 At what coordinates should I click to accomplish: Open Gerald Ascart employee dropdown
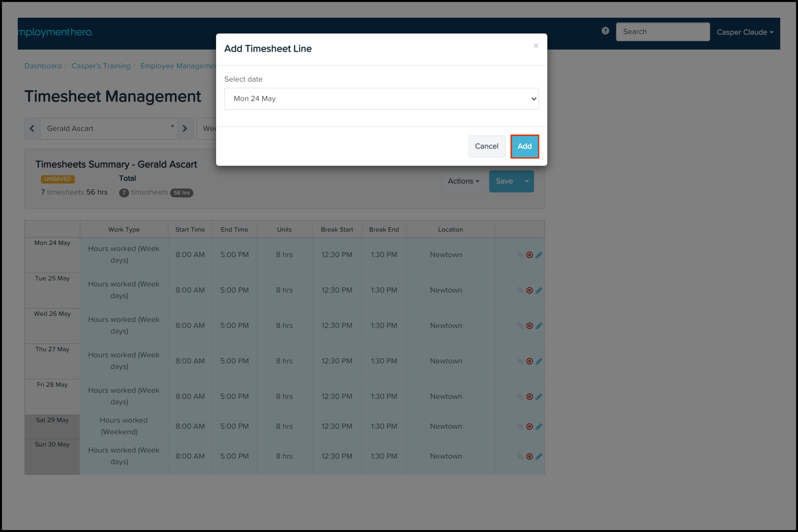point(109,129)
